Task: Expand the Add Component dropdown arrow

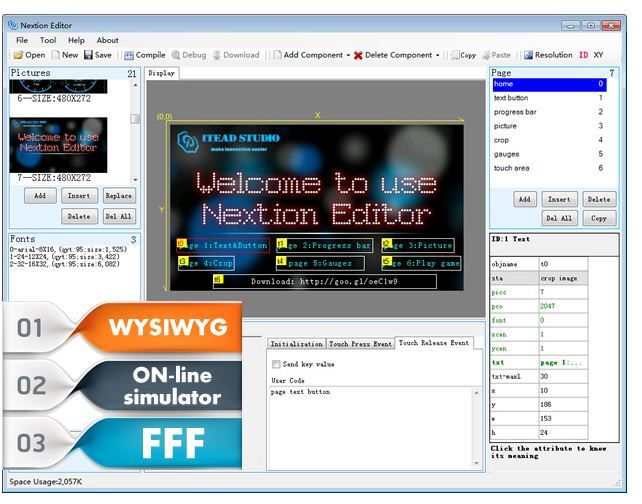Action: pos(348,55)
